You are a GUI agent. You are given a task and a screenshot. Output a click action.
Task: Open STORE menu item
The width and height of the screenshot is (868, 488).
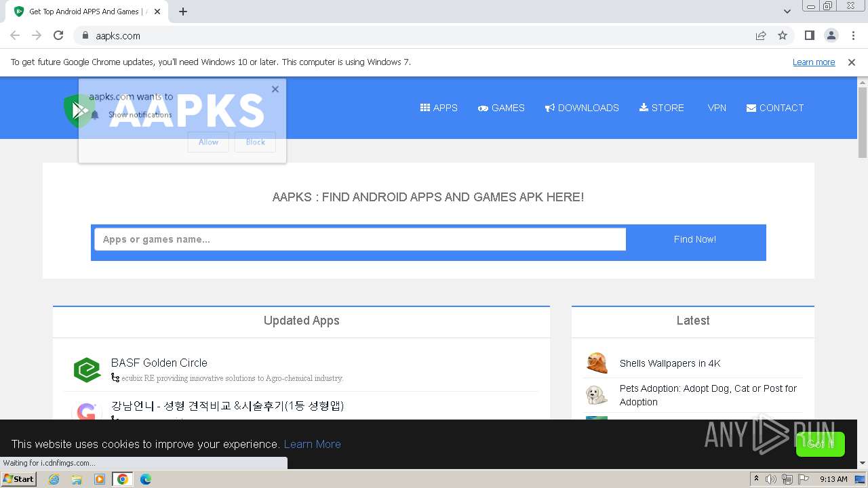click(x=662, y=108)
